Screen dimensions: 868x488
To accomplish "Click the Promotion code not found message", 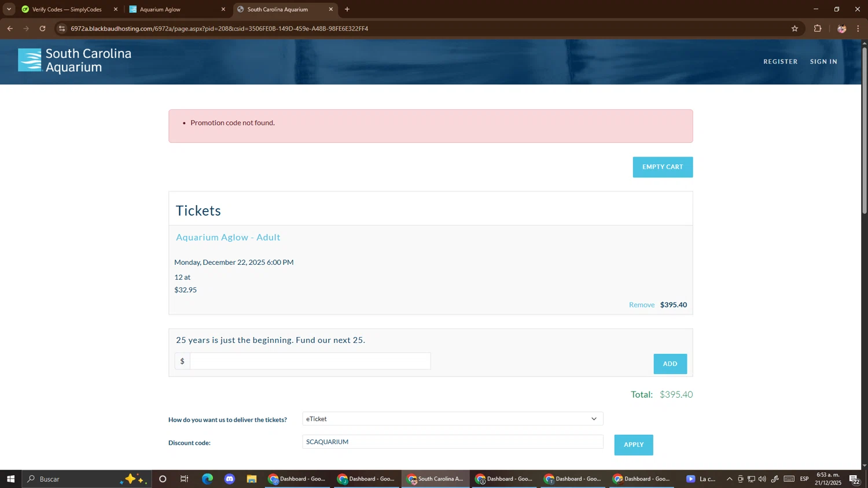I will pyautogui.click(x=233, y=123).
